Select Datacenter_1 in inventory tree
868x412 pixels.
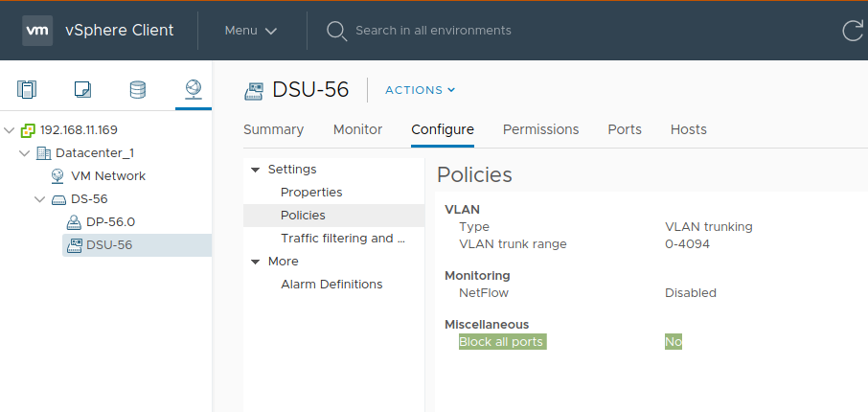click(95, 153)
